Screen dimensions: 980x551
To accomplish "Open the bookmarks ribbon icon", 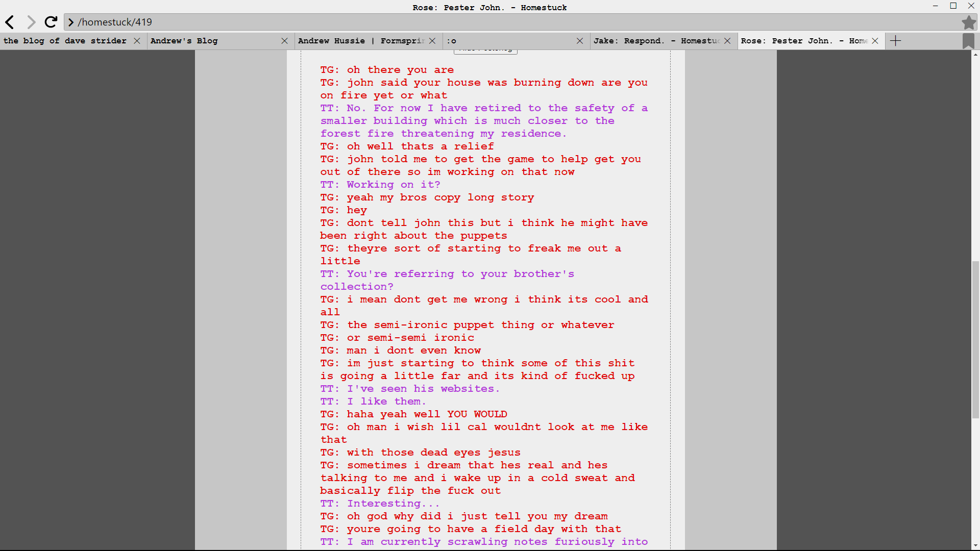I will [x=968, y=41].
